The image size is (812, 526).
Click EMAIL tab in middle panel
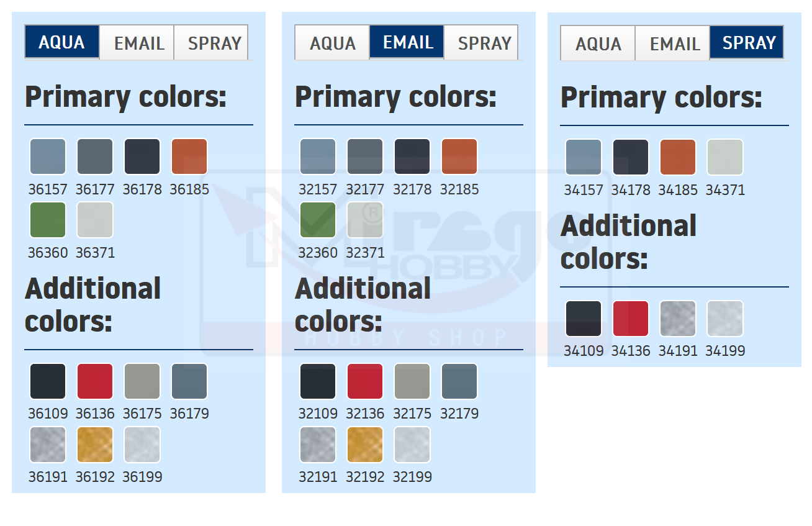tap(407, 42)
